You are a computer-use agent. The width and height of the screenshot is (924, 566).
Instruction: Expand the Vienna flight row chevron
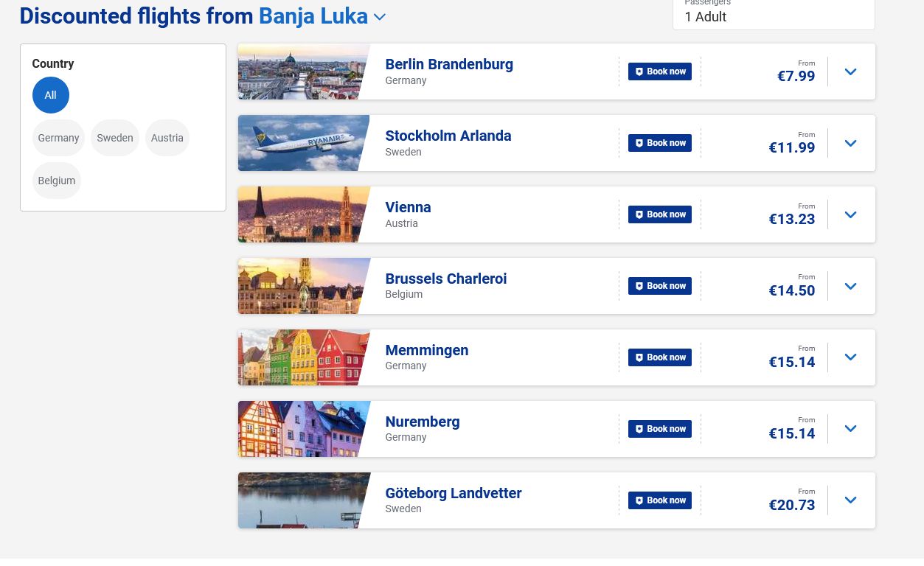850,214
